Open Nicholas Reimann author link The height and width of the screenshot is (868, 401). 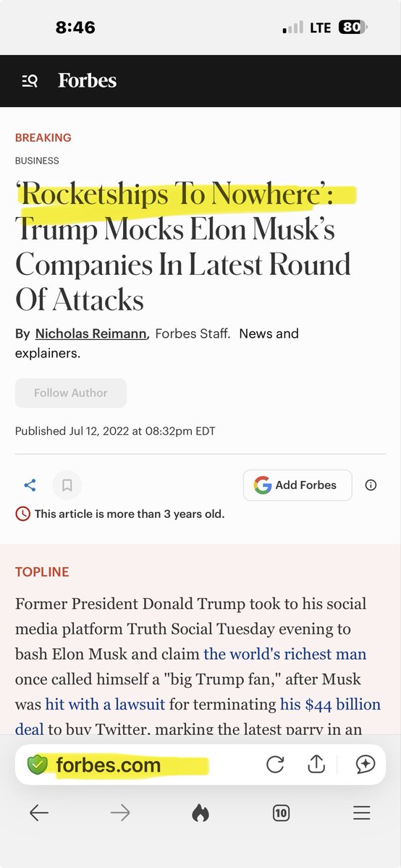pos(91,333)
